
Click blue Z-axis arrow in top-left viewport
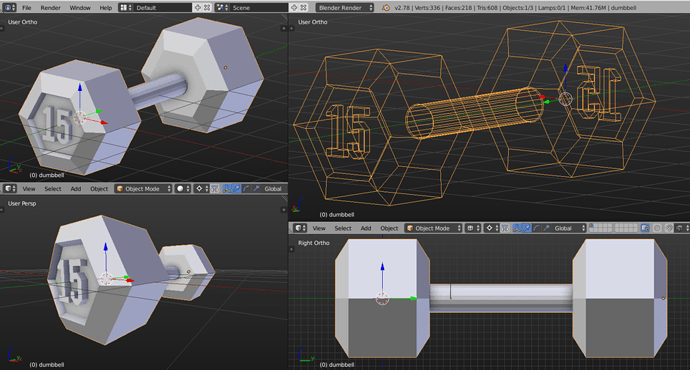(80, 88)
